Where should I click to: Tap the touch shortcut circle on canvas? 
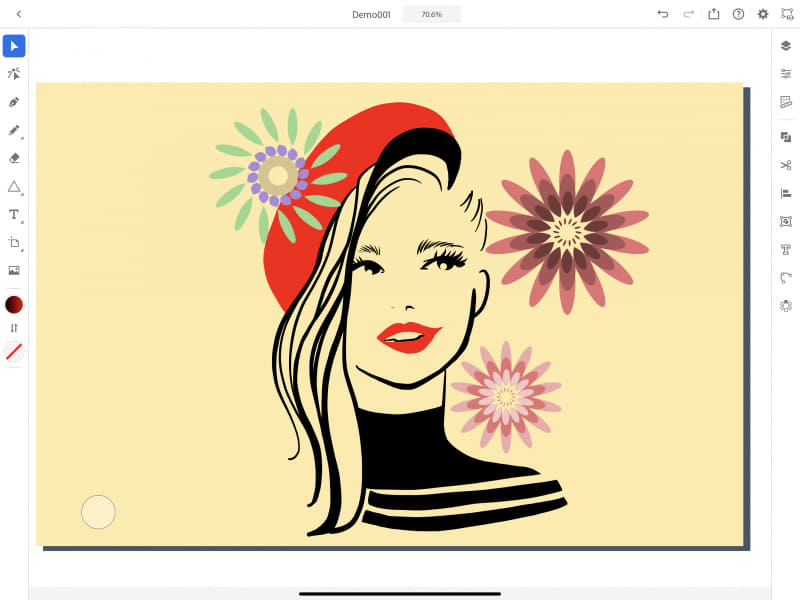pyautogui.click(x=98, y=512)
